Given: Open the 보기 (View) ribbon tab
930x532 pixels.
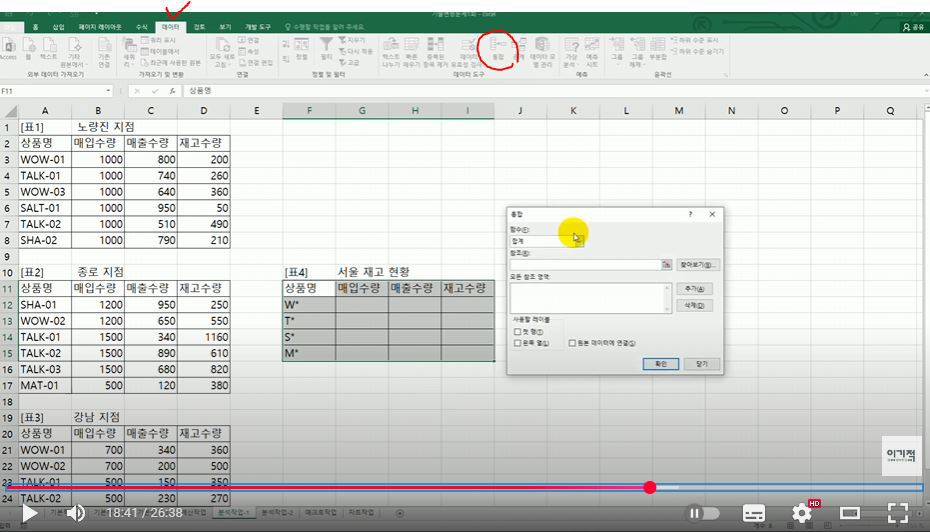Looking at the screenshot, I should pos(225,27).
